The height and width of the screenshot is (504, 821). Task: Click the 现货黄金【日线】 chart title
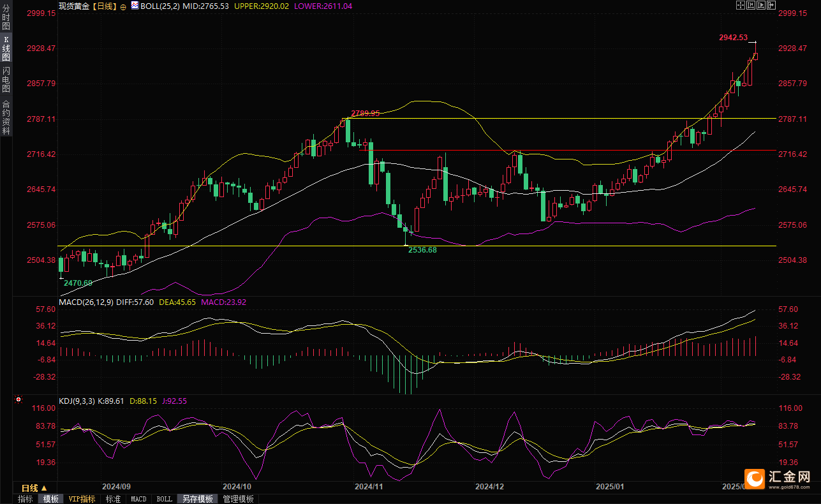click(87, 6)
